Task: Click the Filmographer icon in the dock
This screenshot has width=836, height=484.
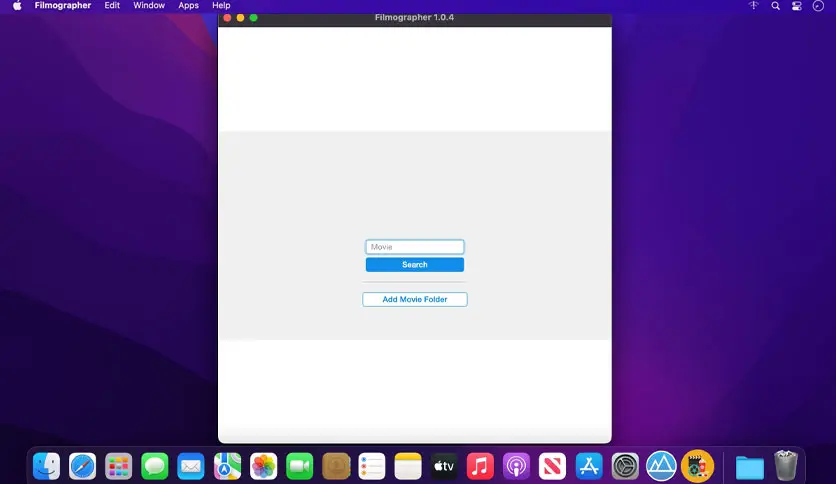Action: (x=697, y=466)
